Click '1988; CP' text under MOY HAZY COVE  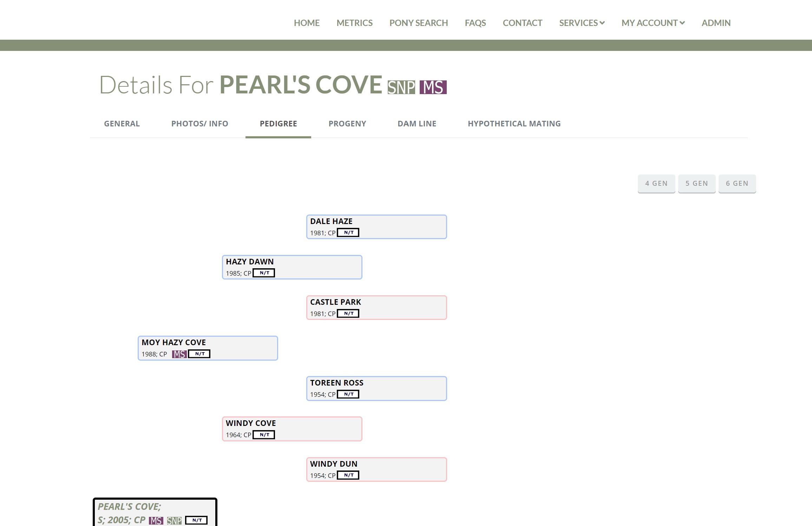click(154, 354)
